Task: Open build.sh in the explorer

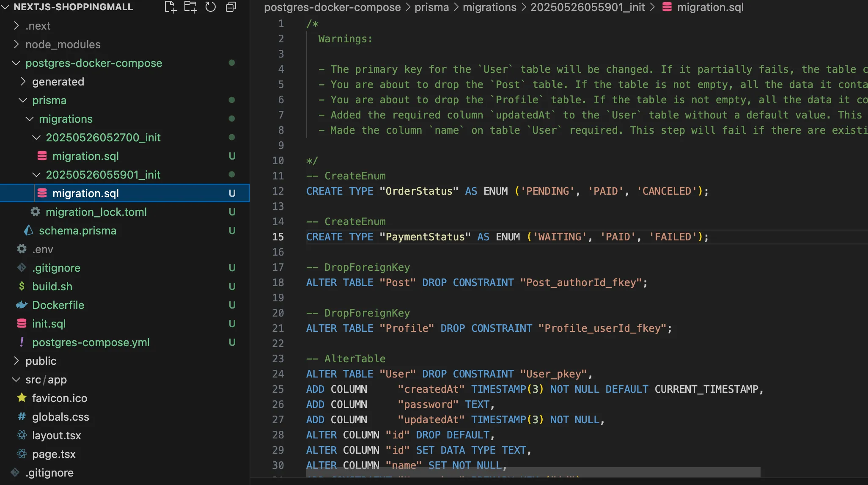Action: pos(52,287)
